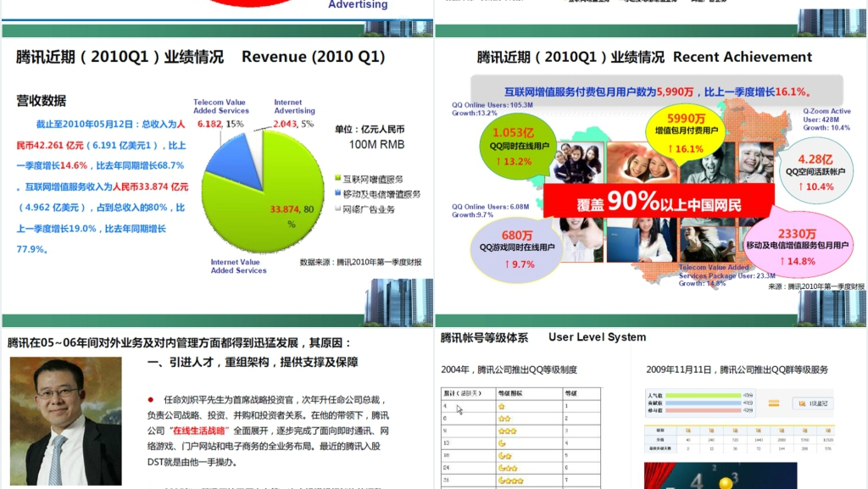Click the moon-and-two-stars icon for level 6

508,468
